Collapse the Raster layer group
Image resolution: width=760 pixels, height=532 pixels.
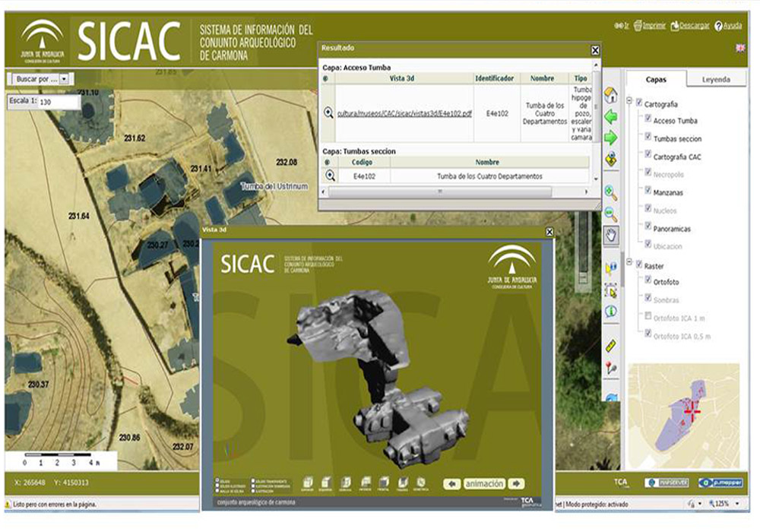coord(629,265)
